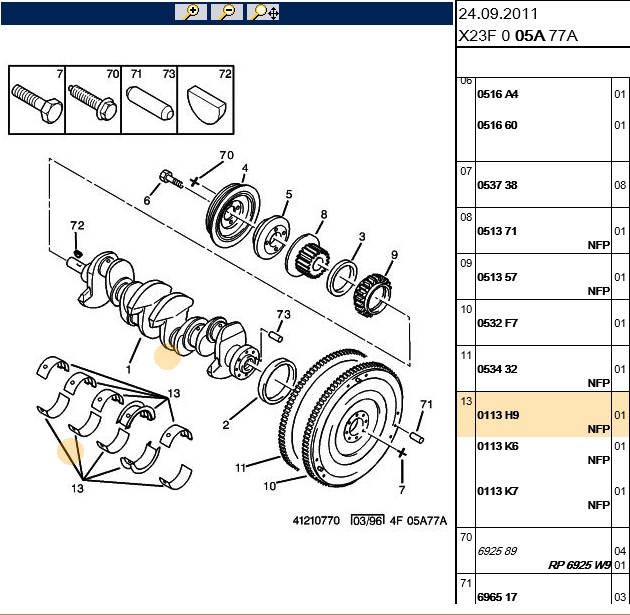Open the dowel pin 71 73 thumbnail
The height and width of the screenshot is (615, 630).
(x=149, y=100)
